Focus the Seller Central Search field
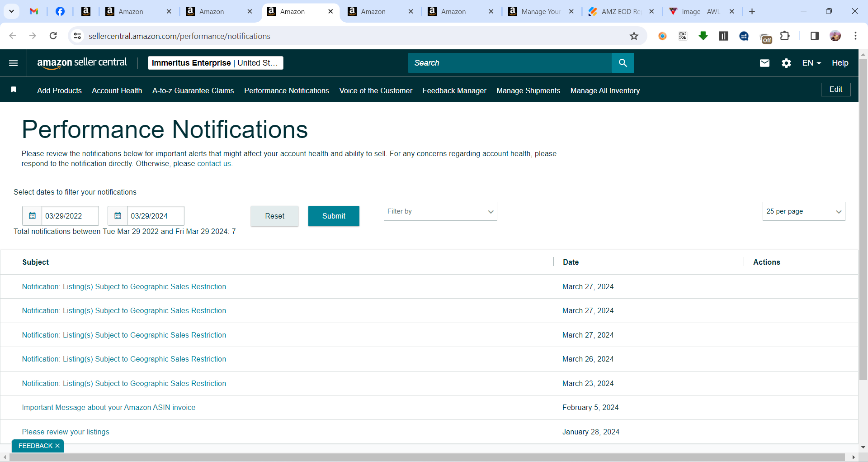Image resolution: width=868 pixels, height=462 pixels. [x=510, y=63]
